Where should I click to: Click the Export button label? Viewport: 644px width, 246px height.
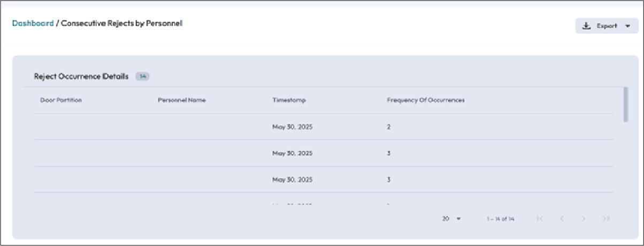click(x=607, y=26)
